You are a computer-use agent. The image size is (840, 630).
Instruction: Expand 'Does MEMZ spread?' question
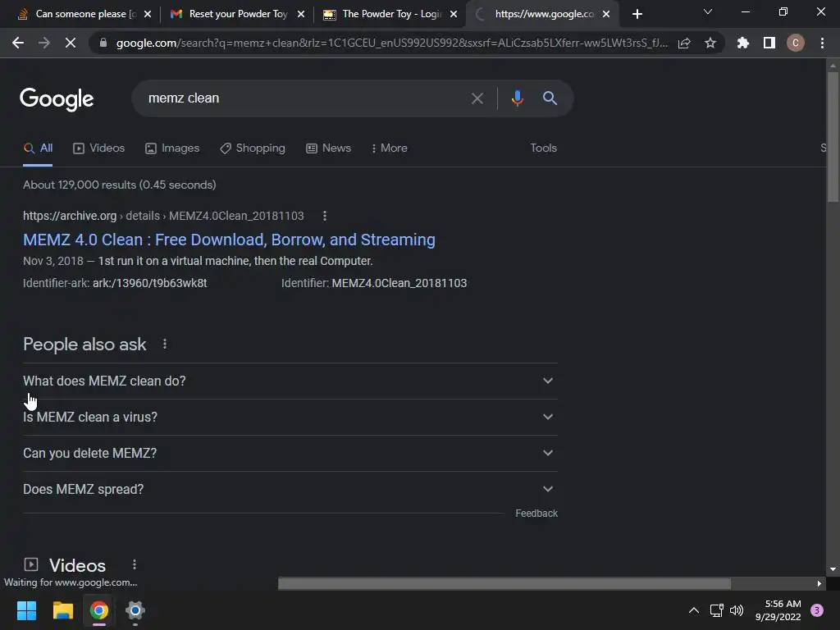tap(290, 489)
